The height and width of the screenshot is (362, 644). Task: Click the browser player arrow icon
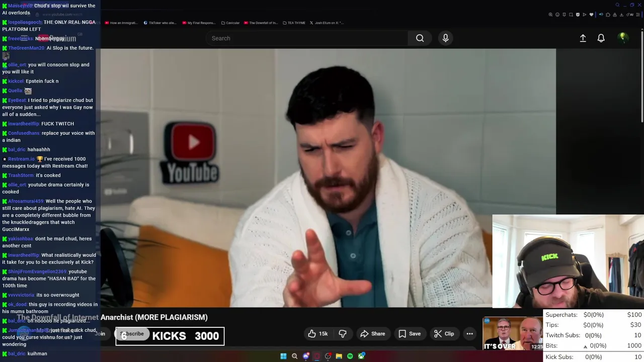click(584, 15)
